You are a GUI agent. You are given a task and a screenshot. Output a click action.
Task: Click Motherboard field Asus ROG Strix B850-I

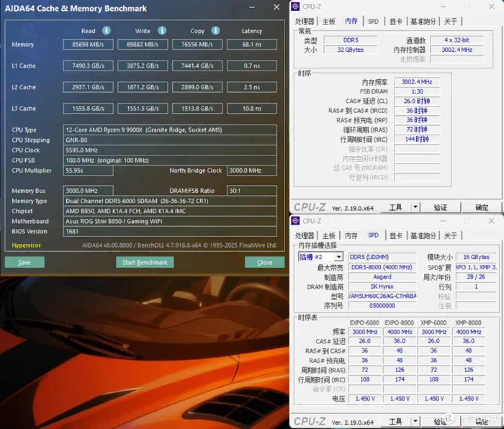coord(170,221)
